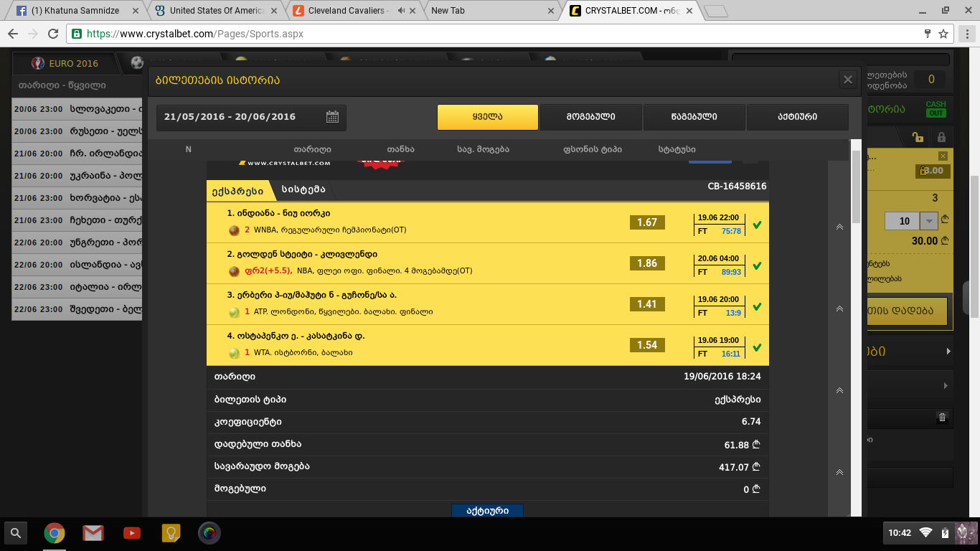Click the ფსონის ტიპი column header
This screenshot has width=980, height=551.
[593, 149]
